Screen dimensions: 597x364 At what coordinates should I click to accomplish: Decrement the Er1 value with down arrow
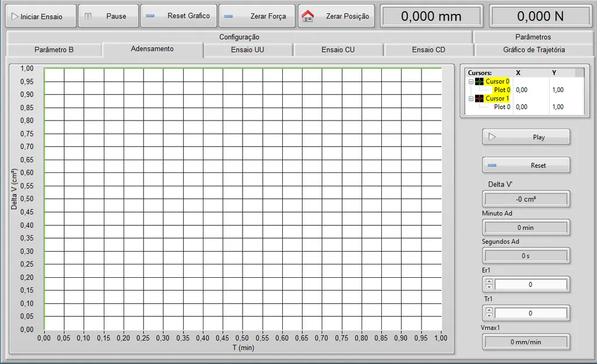pyautogui.click(x=489, y=287)
